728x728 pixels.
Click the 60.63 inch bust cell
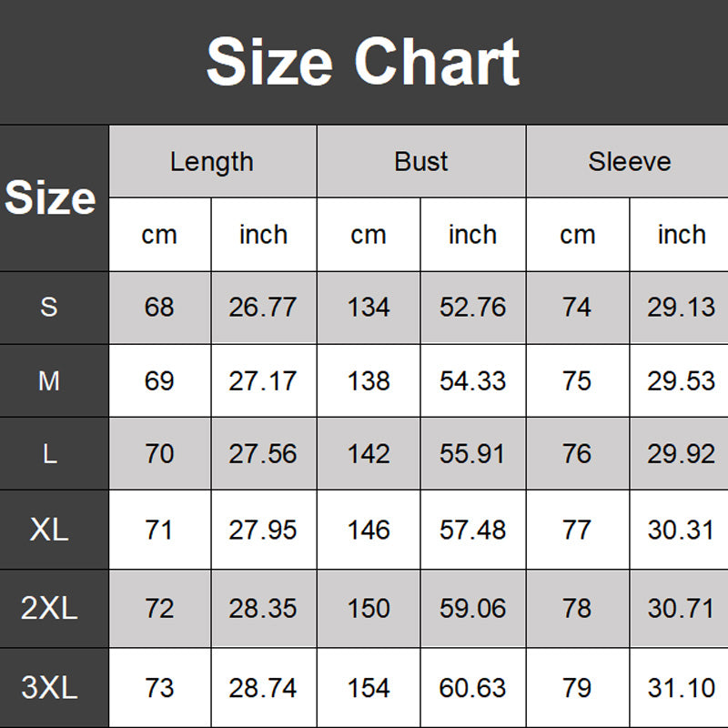(472, 688)
